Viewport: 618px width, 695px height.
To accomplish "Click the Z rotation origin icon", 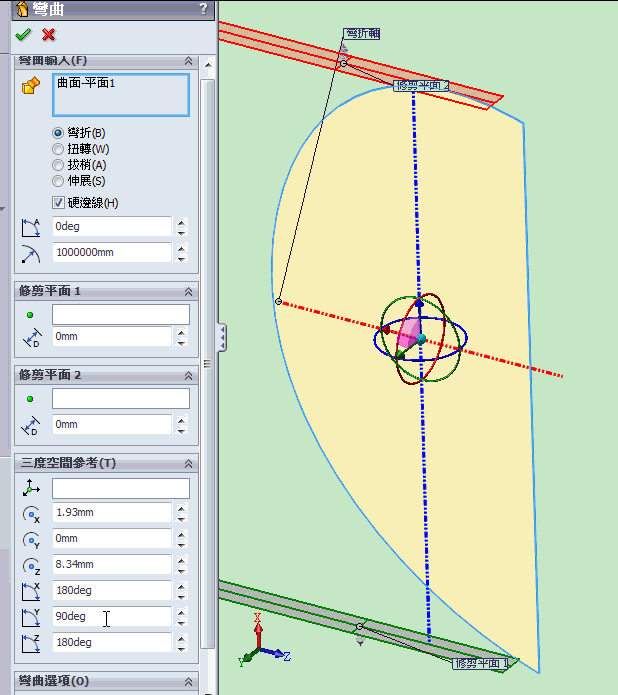I will pyautogui.click(x=31, y=566).
